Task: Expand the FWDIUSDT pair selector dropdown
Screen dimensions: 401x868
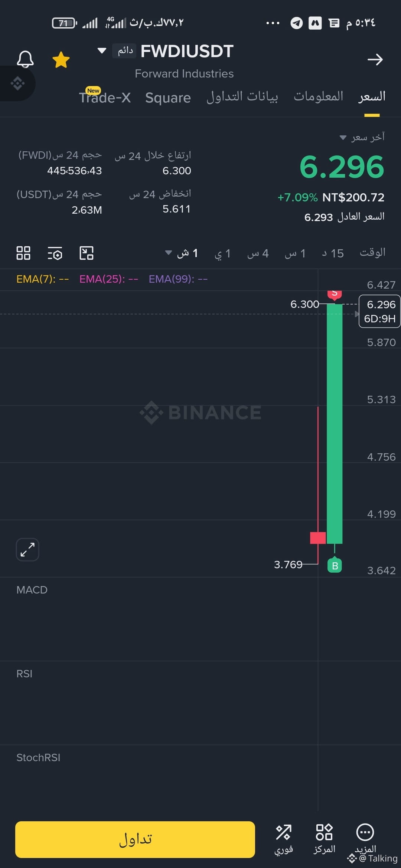Action: (102, 50)
